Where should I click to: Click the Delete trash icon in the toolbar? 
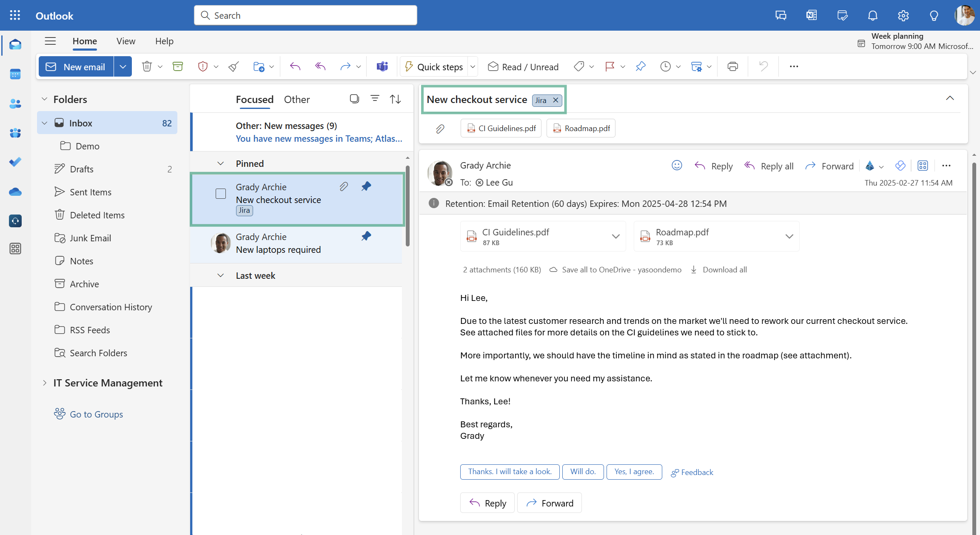click(x=146, y=66)
